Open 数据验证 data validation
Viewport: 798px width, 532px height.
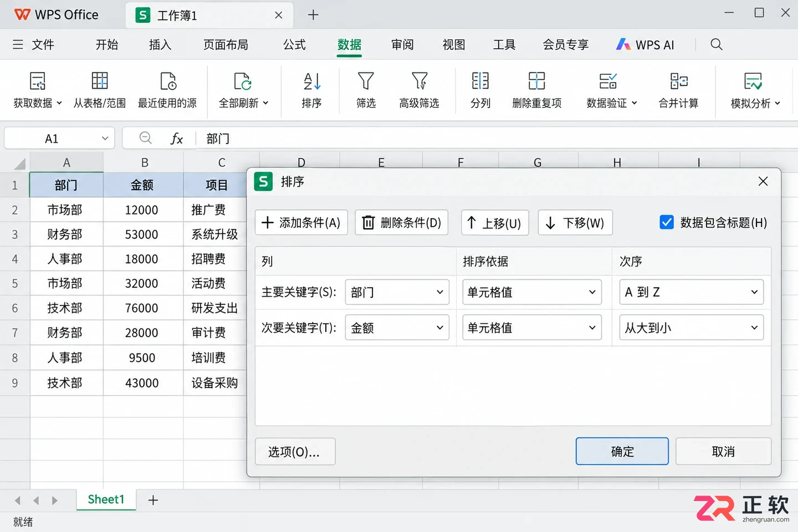click(612, 90)
